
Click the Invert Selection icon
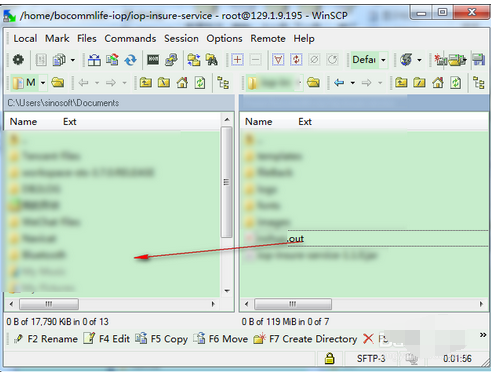pyautogui.click(x=296, y=60)
